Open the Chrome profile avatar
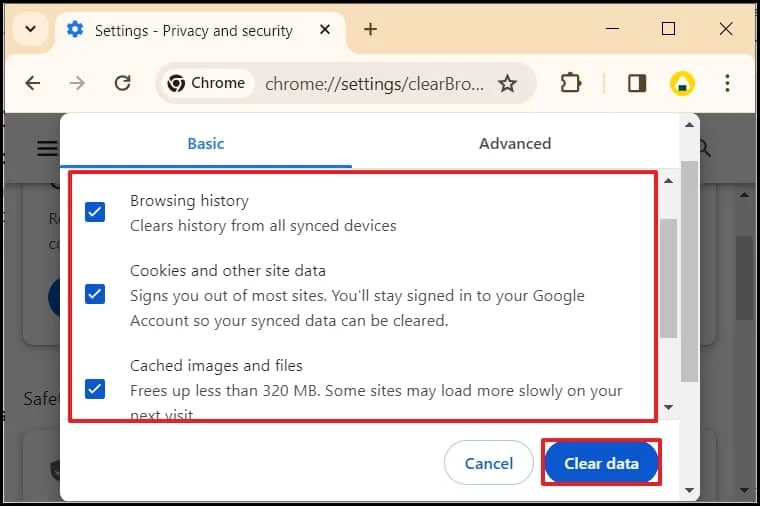 683,84
